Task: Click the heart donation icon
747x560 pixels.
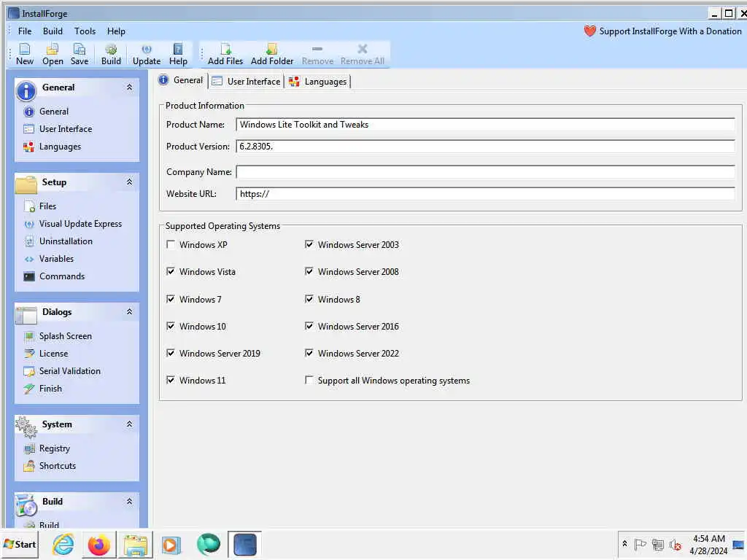Action: [589, 31]
